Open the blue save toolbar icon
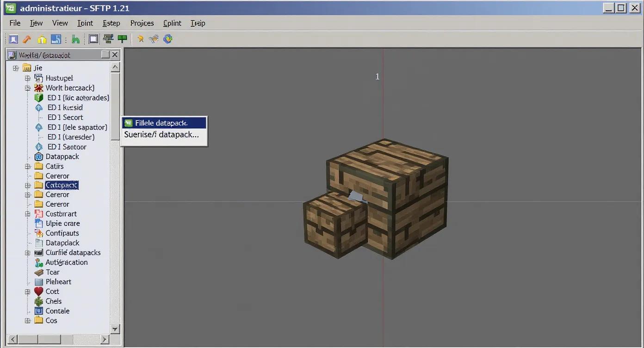Viewport: 644px width, 348px height. [56, 39]
